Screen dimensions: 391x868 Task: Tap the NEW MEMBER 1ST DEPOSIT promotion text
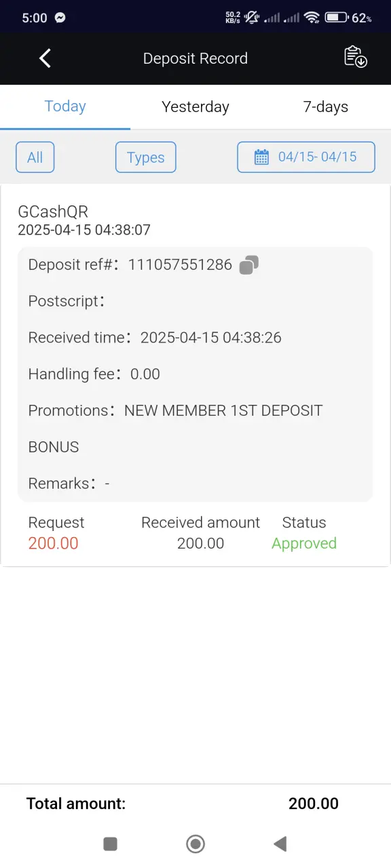223,410
